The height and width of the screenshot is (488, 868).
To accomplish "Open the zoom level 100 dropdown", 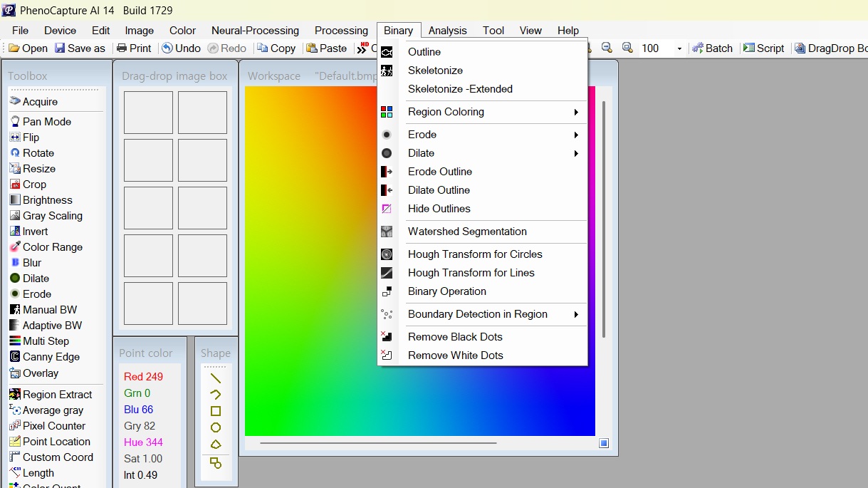I will tap(679, 48).
